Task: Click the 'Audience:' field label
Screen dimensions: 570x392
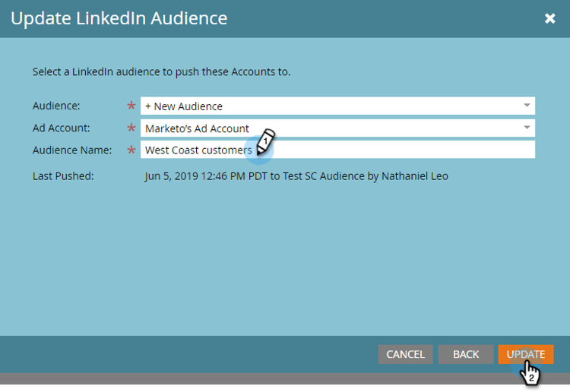Action: tap(56, 106)
